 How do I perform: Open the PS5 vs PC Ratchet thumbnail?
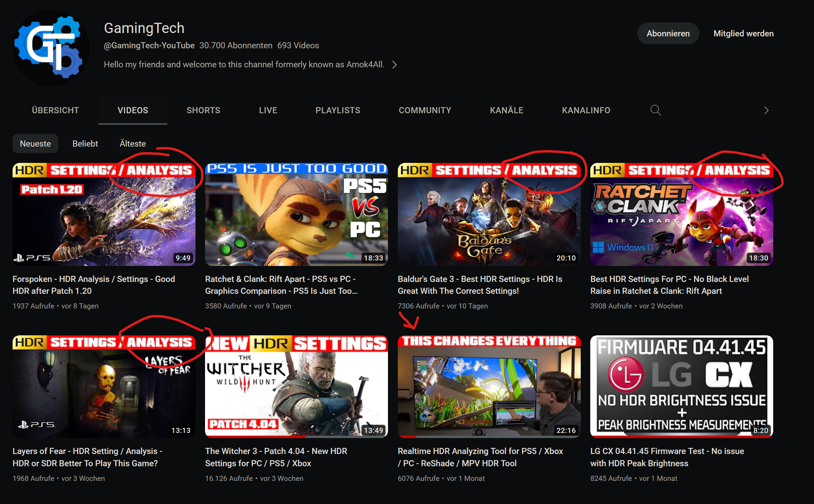pos(296,214)
